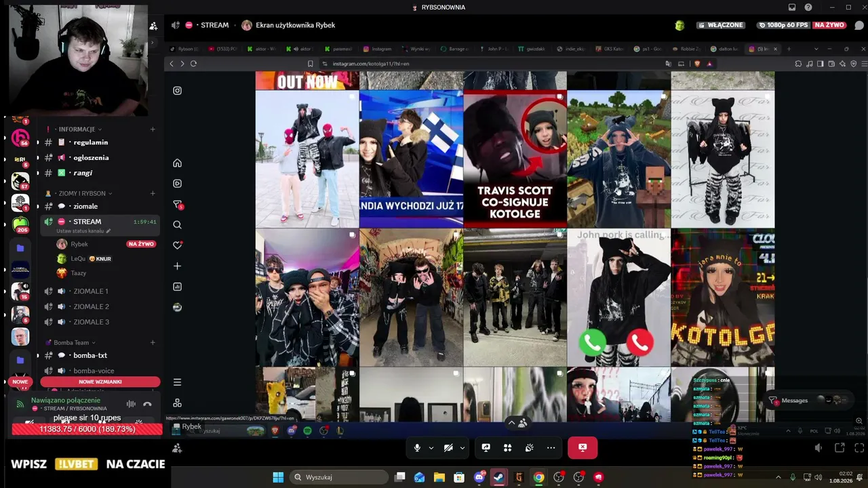This screenshot has height=488, width=868.
Task: Create a new Instagram post
Action: (177, 266)
